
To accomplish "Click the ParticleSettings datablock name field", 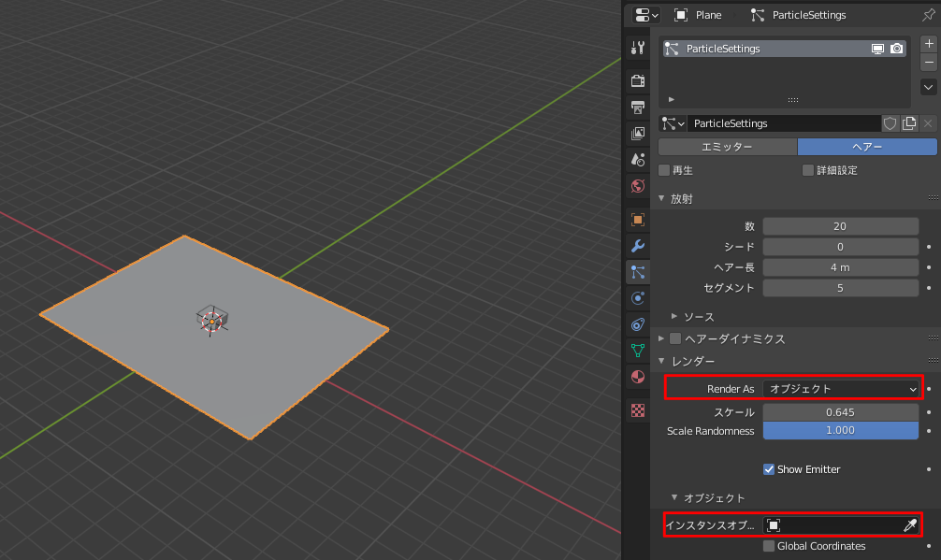I will click(785, 123).
